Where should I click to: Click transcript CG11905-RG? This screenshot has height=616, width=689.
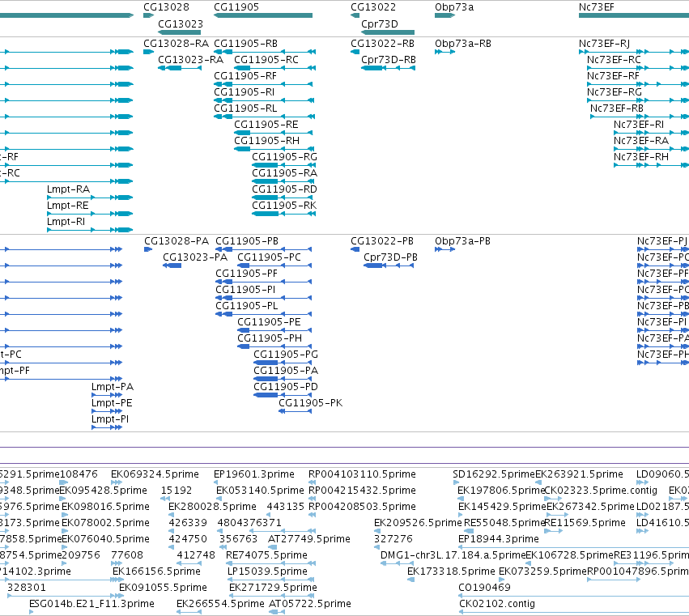click(284, 157)
